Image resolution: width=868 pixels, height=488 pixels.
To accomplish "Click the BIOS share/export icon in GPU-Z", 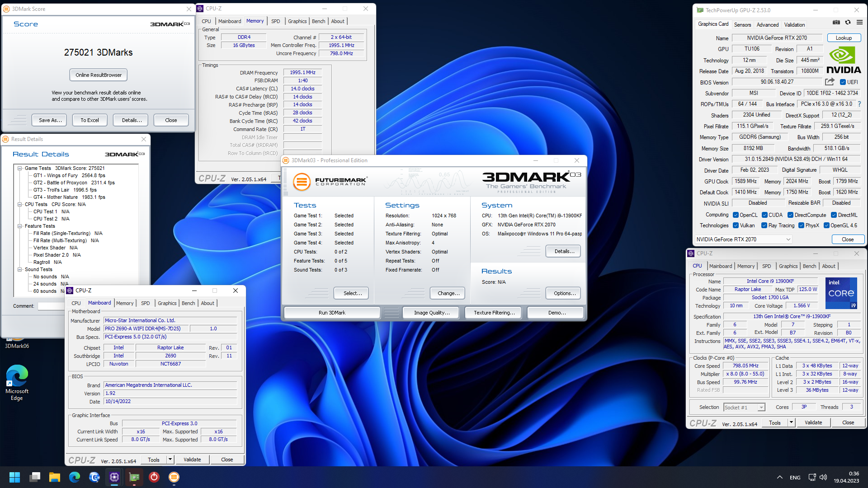I will click(830, 82).
